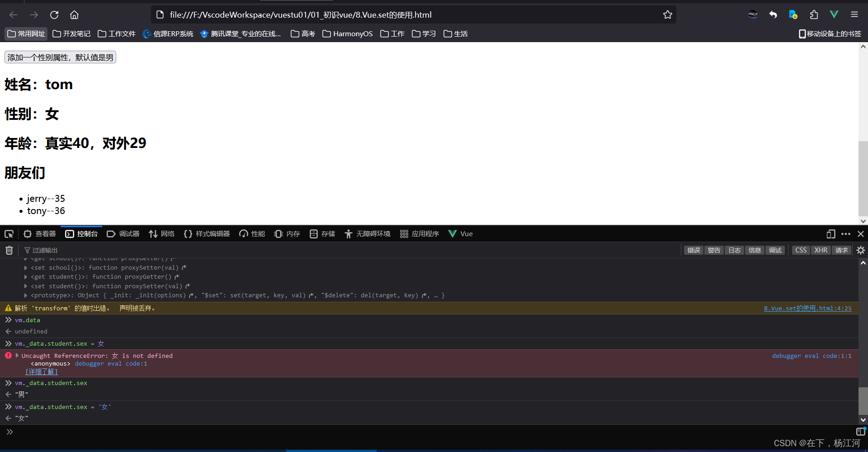Toggle the 错误 filter in console
Viewport: 868px width, 452px height.
tap(693, 250)
